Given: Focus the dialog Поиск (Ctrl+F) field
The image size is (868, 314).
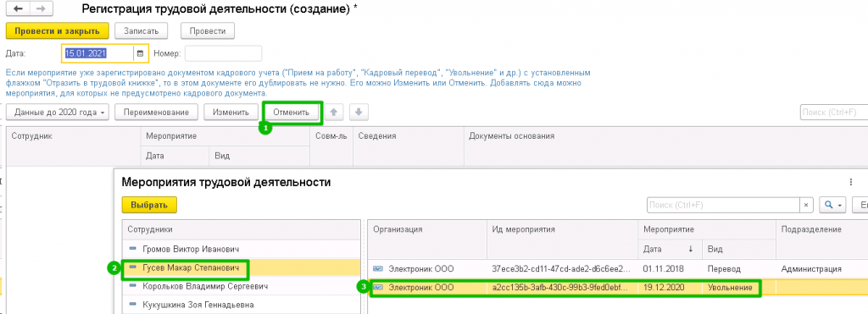Looking at the screenshot, I should [x=724, y=205].
